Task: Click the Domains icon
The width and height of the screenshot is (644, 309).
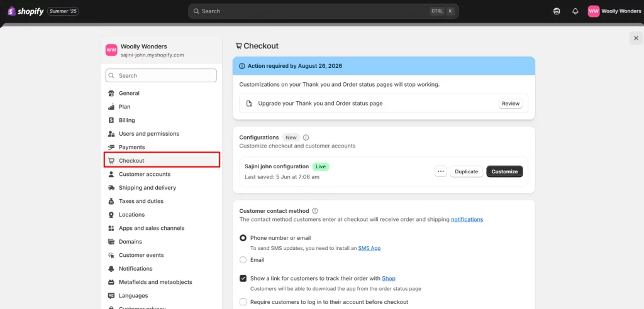Action: coord(111,242)
